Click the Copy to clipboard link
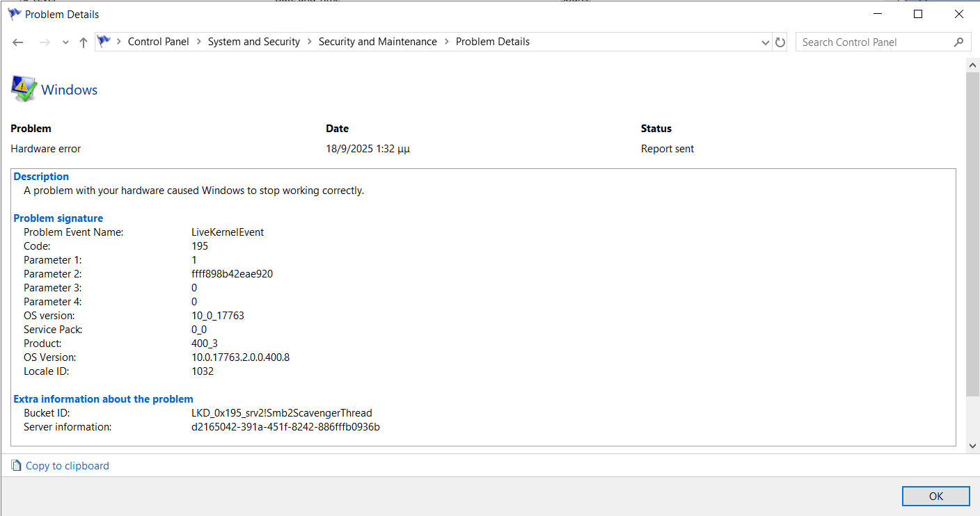Viewport: 980px width, 516px height. (68, 466)
